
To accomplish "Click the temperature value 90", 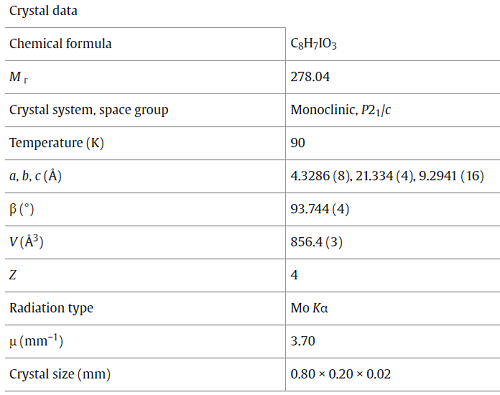I will point(298,143).
